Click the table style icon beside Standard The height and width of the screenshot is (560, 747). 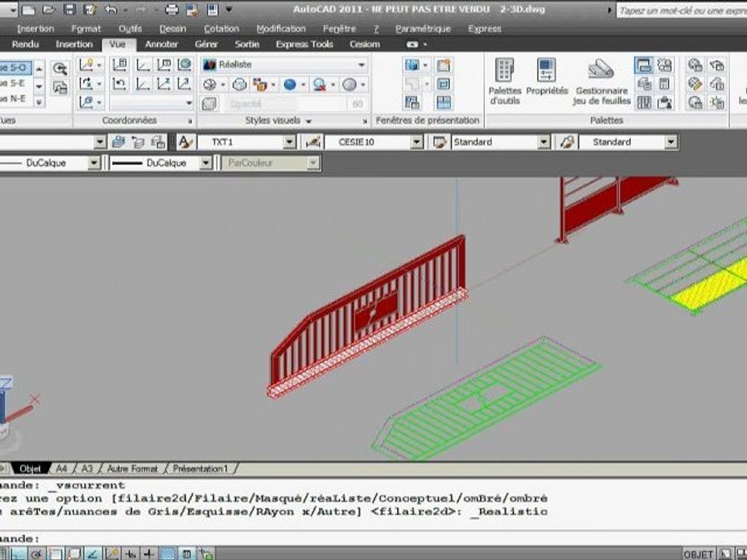click(x=439, y=142)
